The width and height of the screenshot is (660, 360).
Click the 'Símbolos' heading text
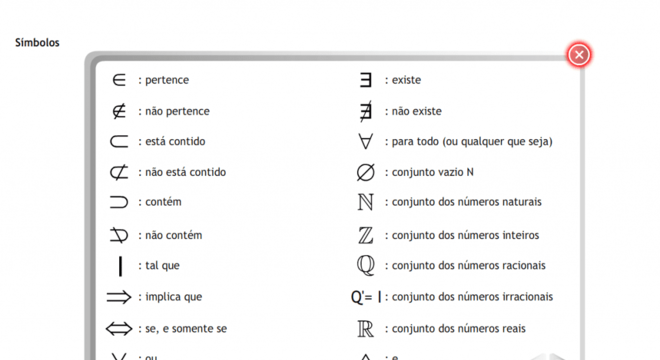point(37,43)
